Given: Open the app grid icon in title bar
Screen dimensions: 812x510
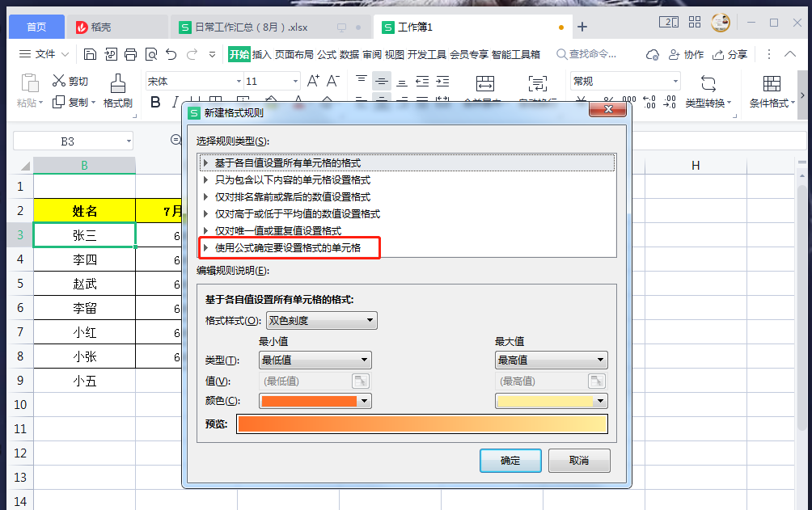Looking at the screenshot, I should point(695,22).
